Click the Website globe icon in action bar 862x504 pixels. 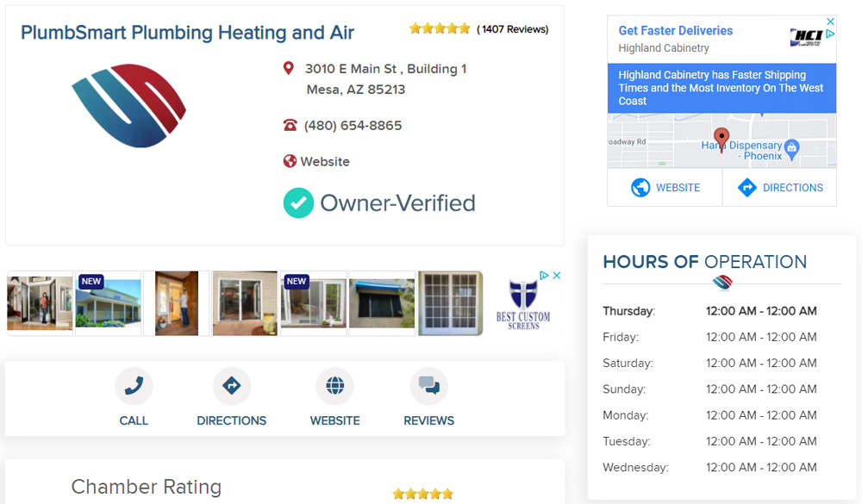(334, 386)
